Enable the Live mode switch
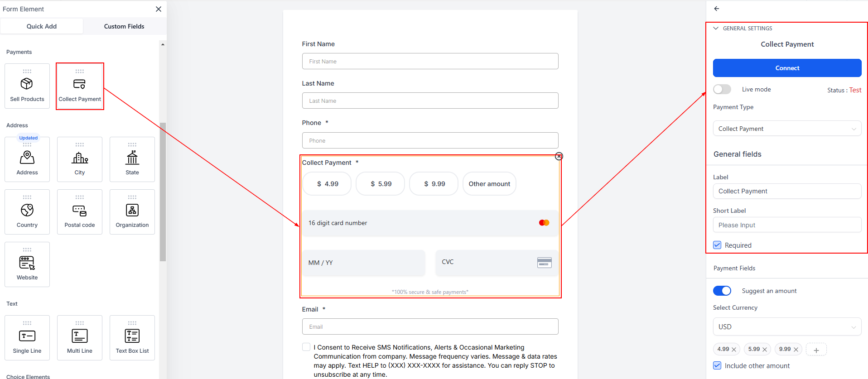The width and height of the screenshot is (868, 379). (722, 89)
